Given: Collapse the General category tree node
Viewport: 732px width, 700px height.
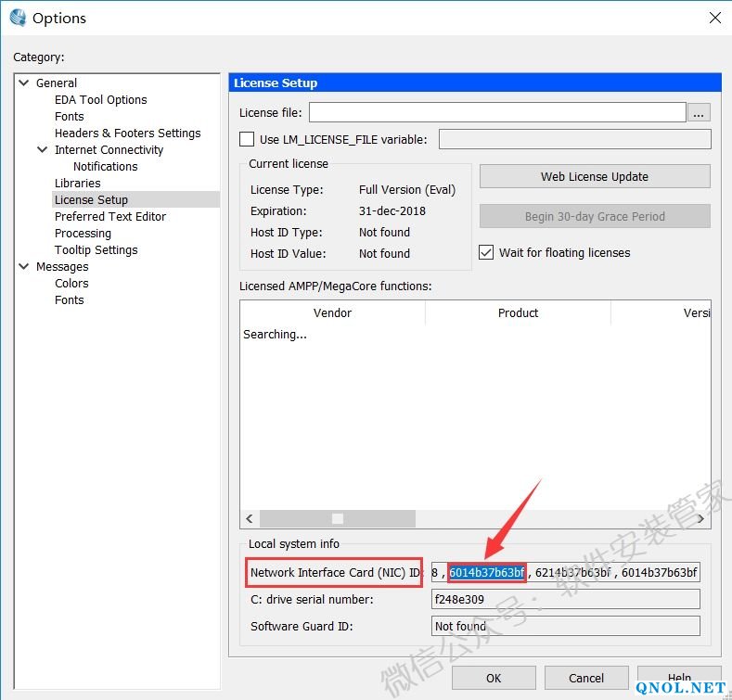Looking at the screenshot, I should (23, 83).
